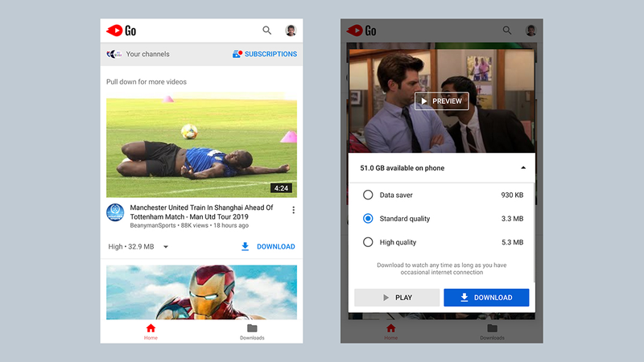Tap YouTube Go logo on right screen
Viewport: 644px width, 362px height.
(x=361, y=31)
